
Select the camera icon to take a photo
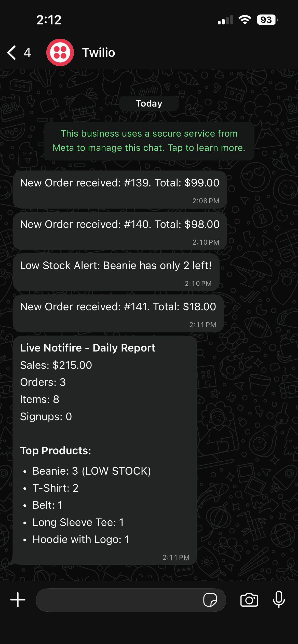[x=249, y=600]
